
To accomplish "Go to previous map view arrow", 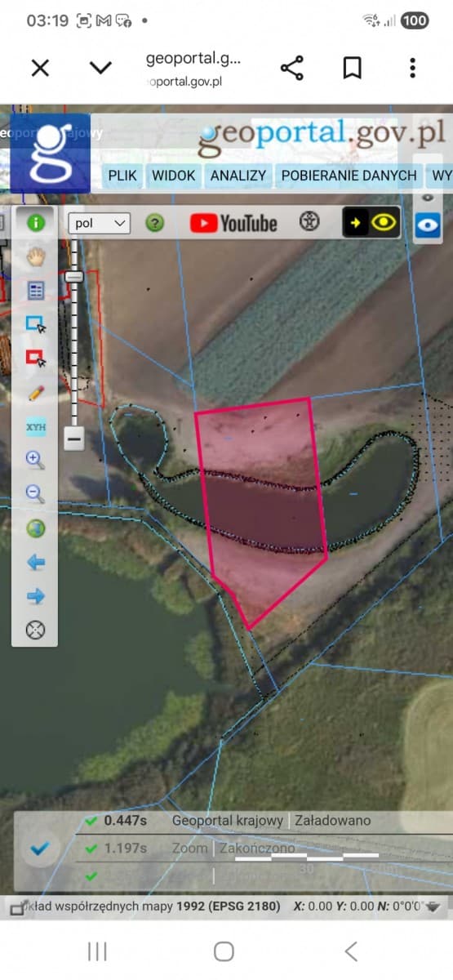I will point(36,563).
